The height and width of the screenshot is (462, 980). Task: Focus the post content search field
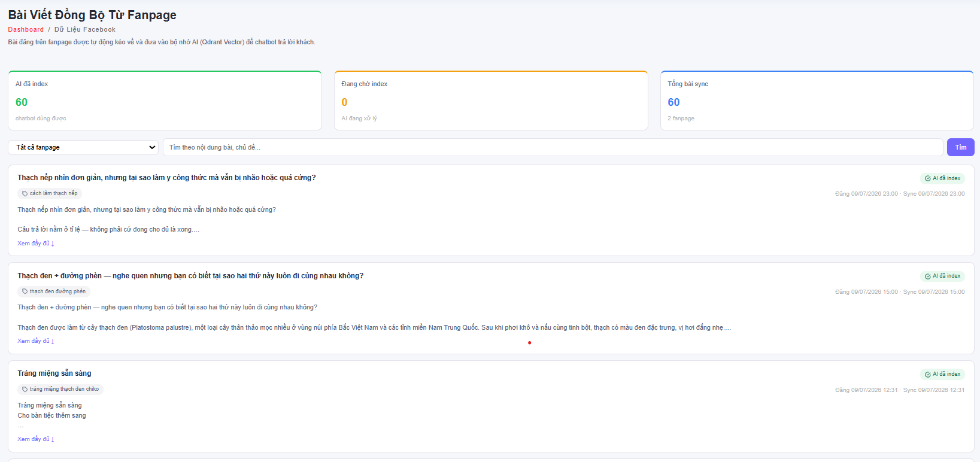553,147
